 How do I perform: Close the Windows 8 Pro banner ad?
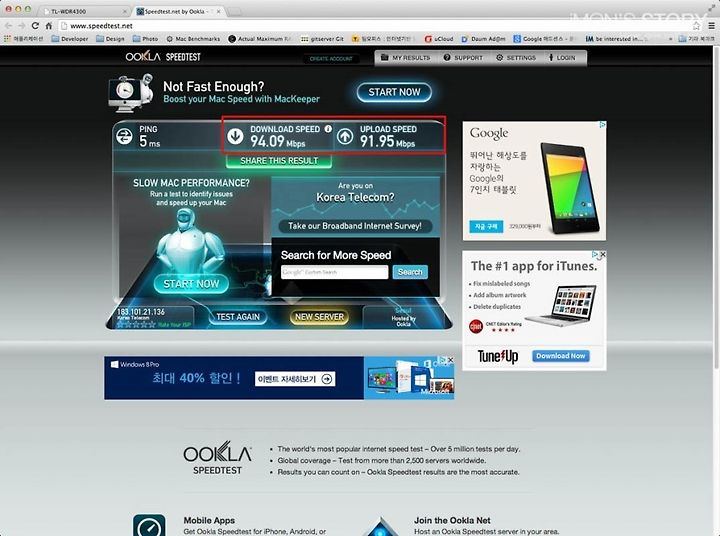tap(451, 360)
